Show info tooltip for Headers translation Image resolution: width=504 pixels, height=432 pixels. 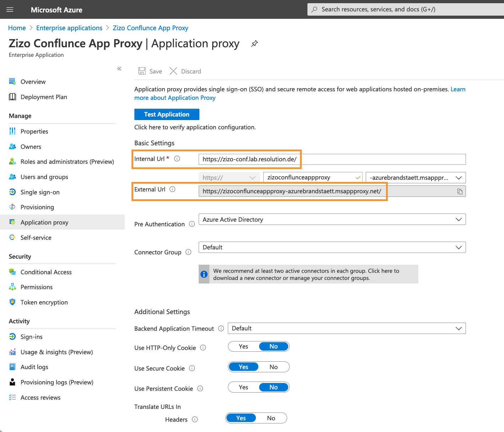point(195,419)
